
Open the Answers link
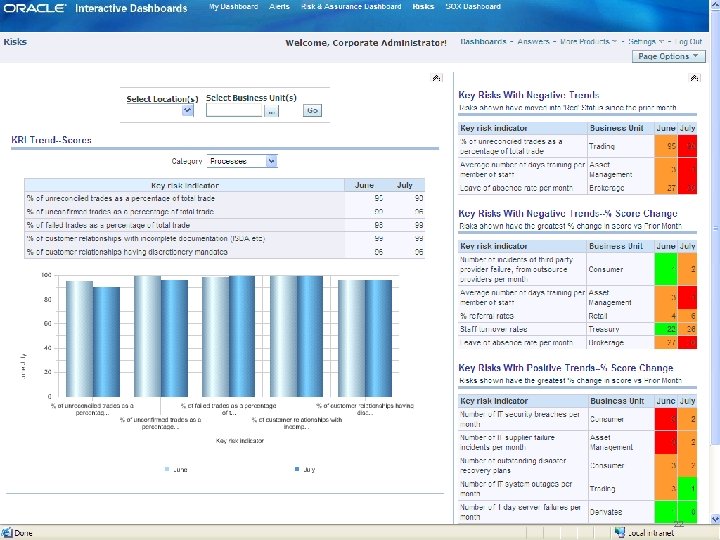(x=534, y=42)
